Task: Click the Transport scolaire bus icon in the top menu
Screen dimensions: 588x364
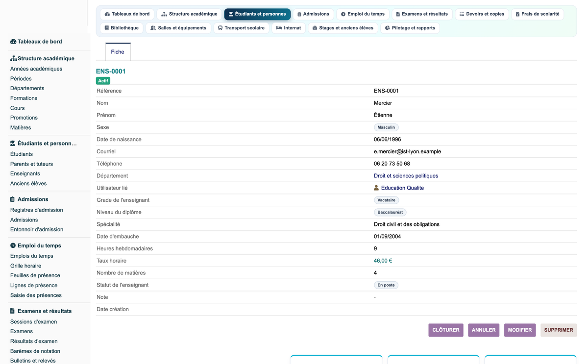Action: tap(220, 28)
